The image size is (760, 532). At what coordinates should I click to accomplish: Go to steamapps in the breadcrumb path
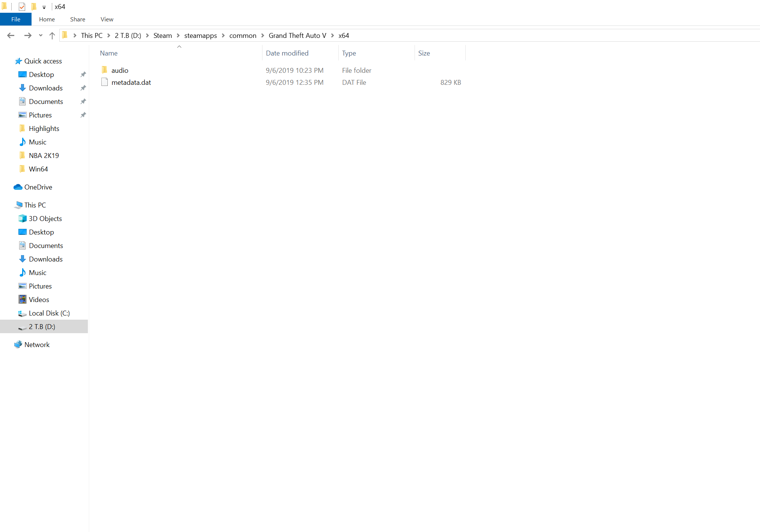(x=201, y=36)
